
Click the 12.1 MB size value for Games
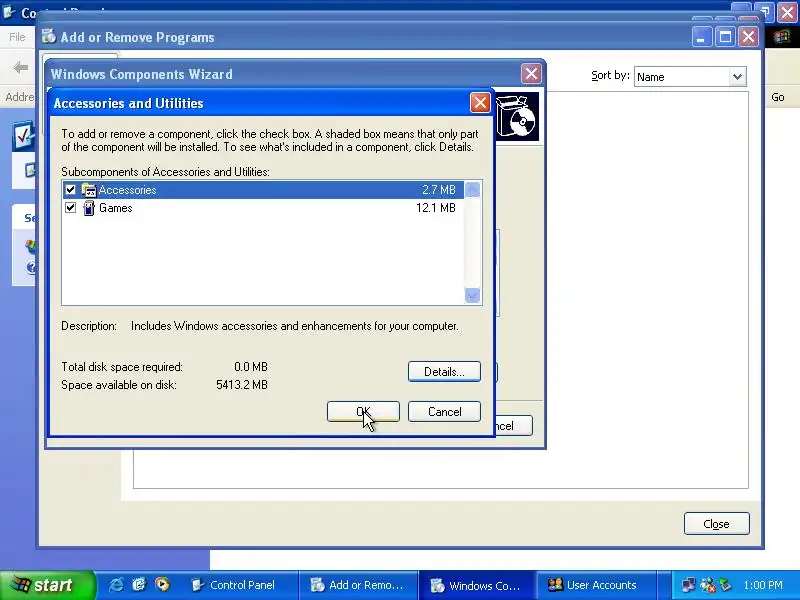436,208
